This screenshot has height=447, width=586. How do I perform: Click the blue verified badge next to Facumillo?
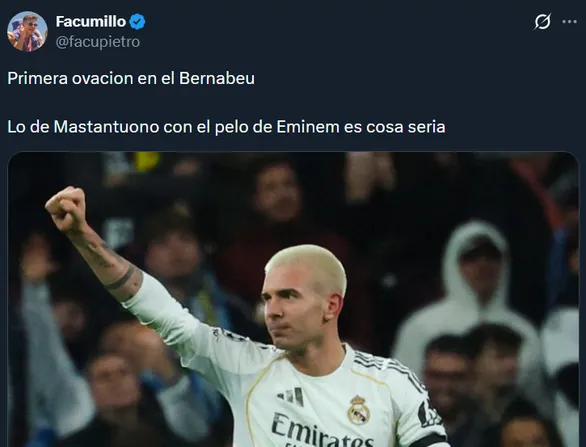pyautogui.click(x=137, y=22)
